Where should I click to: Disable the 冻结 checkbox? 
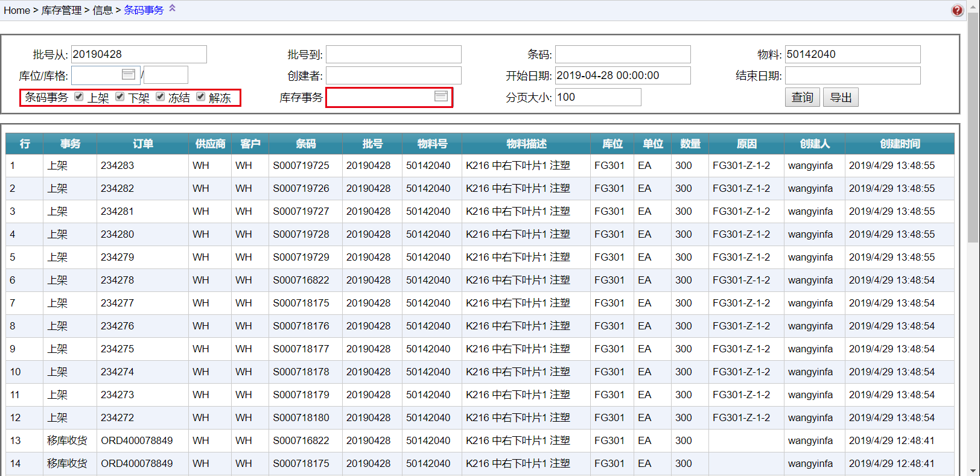pos(161,97)
